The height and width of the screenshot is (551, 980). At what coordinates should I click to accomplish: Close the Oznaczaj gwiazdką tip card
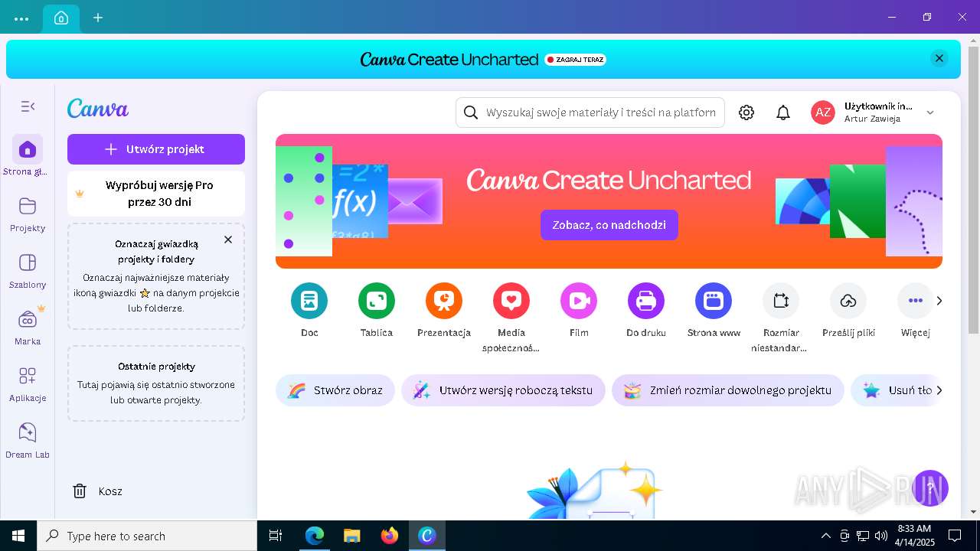[228, 240]
